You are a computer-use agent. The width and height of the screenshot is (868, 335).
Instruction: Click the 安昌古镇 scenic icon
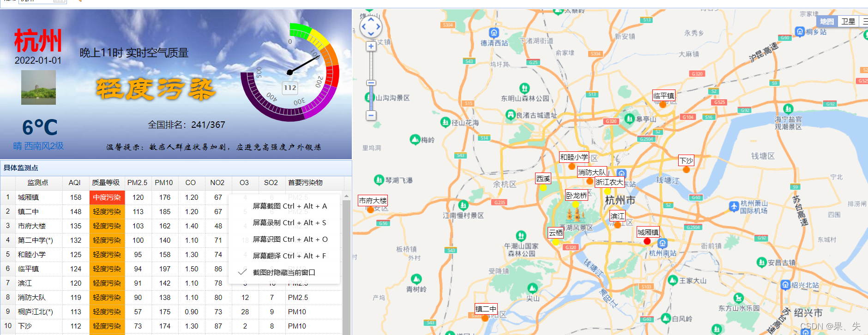point(762,262)
